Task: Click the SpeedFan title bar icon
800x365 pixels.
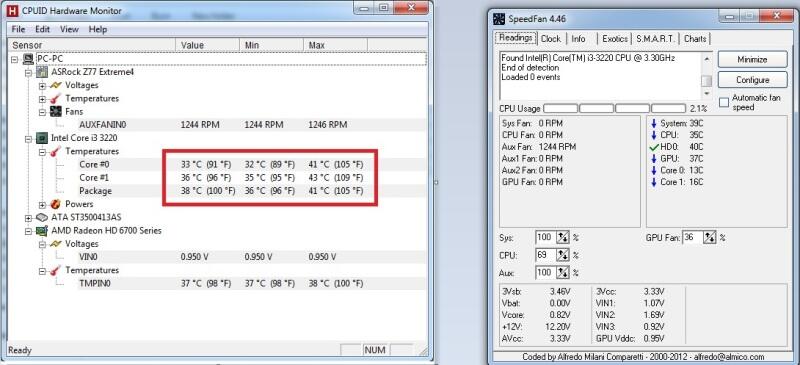Action: (499, 19)
